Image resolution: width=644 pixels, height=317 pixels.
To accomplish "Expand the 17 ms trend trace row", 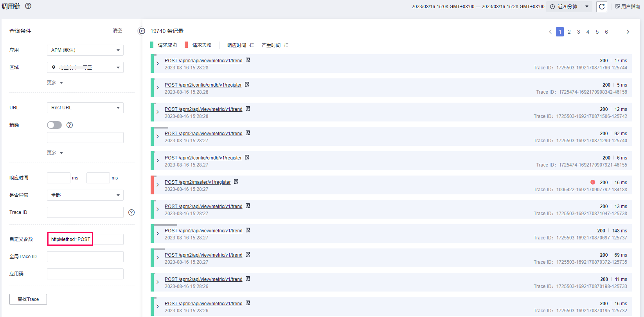I will (x=158, y=63).
